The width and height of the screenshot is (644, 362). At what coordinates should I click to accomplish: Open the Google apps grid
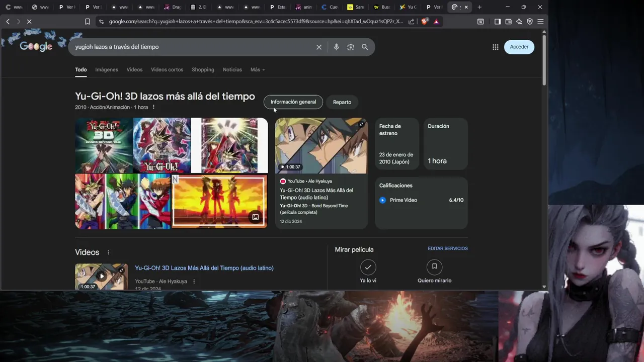[496, 47]
